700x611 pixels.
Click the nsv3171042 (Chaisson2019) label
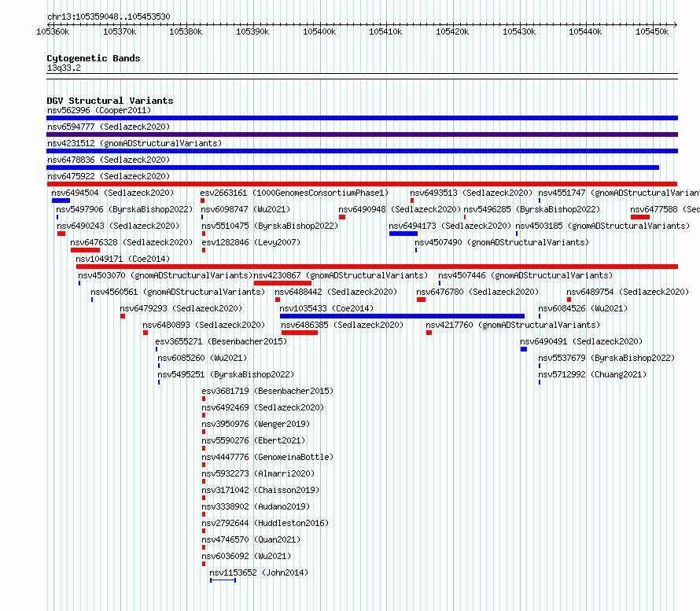tap(260, 490)
